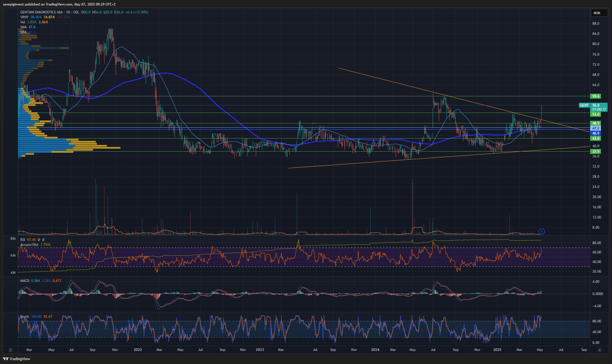Click the +6.4 (+12.90%) change value
Screen dimensions: 612x364
click(x=136, y=12)
